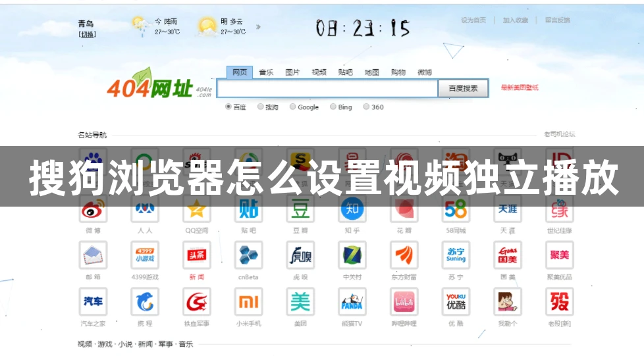This screenshot has width=644, height=356.
Task: Open the 58同城 site icon
Action: 456,210
